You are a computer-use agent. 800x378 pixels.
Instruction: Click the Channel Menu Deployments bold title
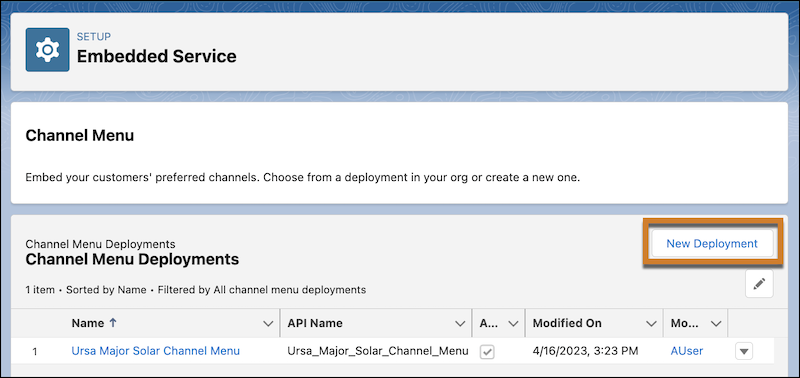132,259
